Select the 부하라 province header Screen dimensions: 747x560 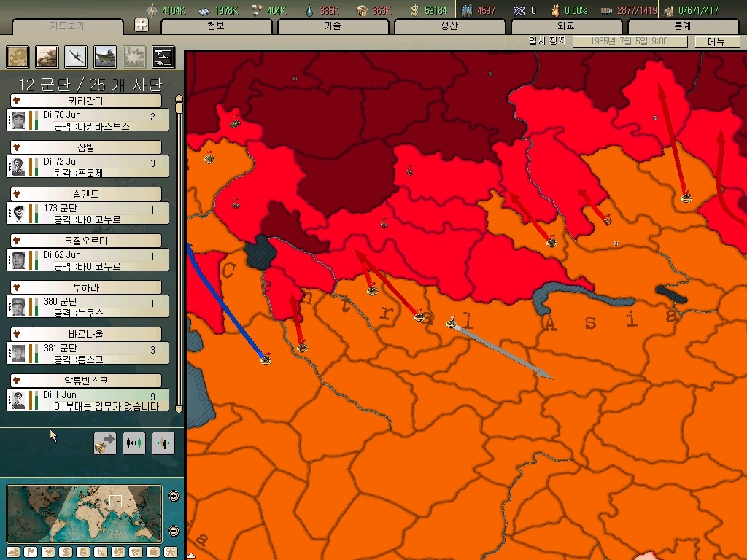click(x=86, y=287)
